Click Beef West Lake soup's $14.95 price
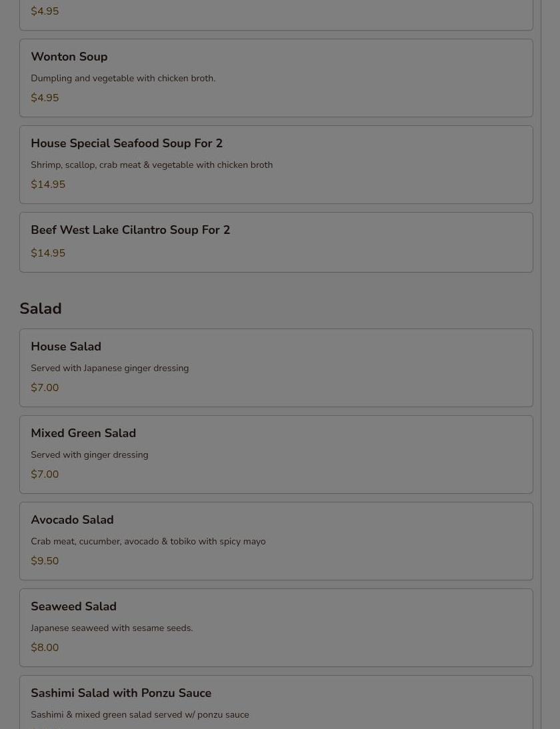This screenshot has height=729, width=560. click(48, 253)
